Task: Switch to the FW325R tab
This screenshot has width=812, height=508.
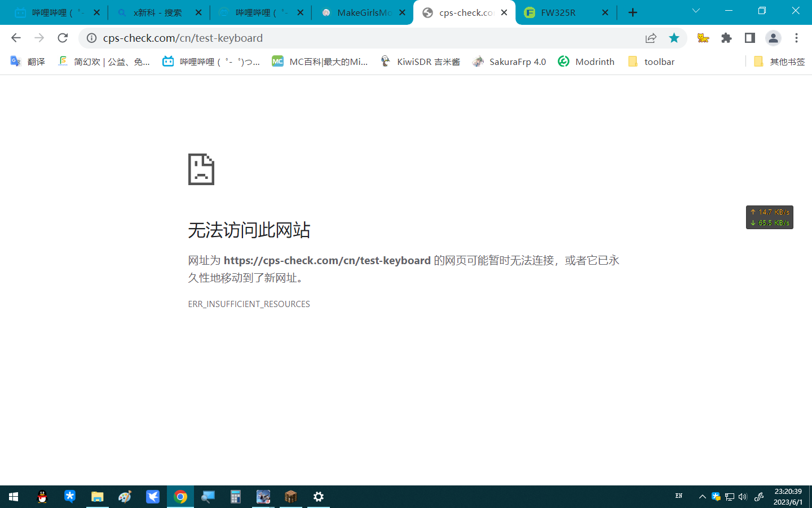Action: point(564,12)
